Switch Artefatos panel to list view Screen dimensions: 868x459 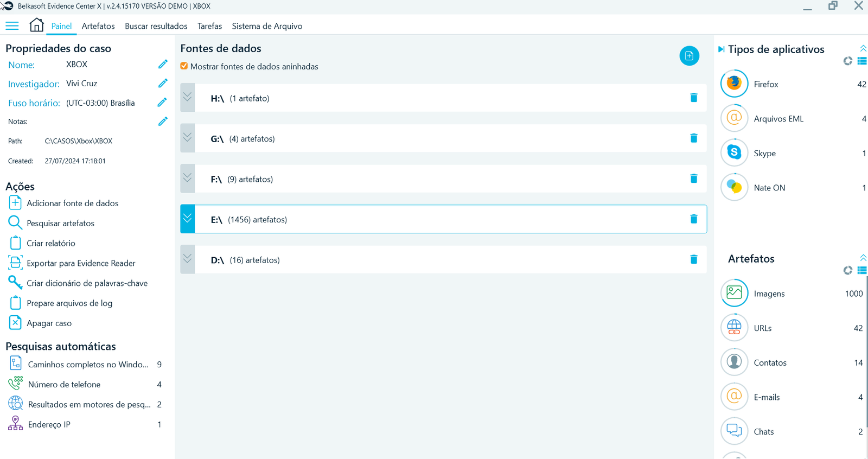[x=862, y=270]
